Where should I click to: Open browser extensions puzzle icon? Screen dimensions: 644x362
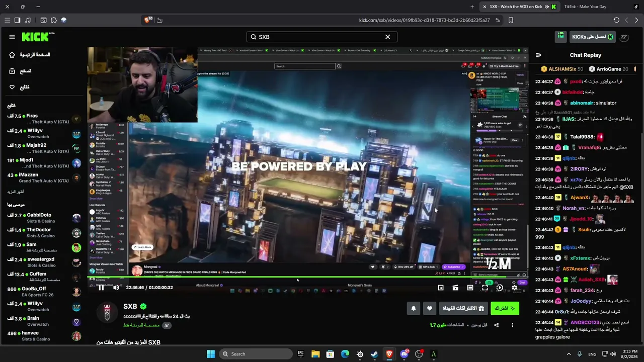click(x=53, y=20)
